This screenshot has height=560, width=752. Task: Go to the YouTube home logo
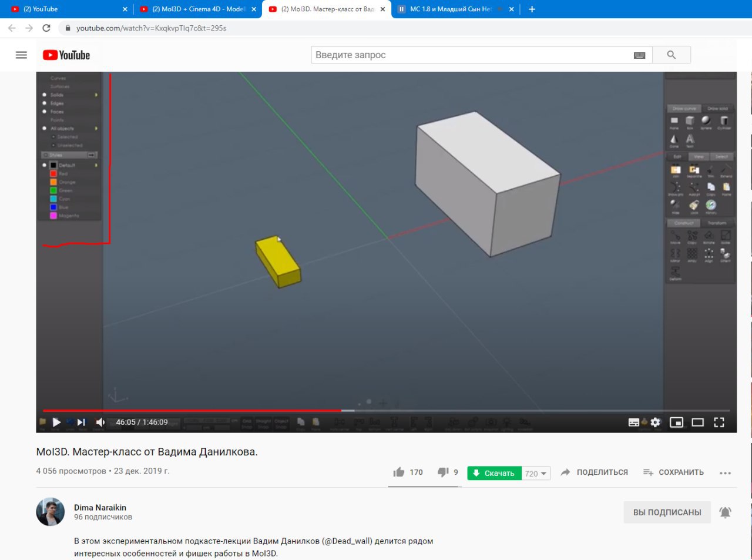[x=66, y=55]
